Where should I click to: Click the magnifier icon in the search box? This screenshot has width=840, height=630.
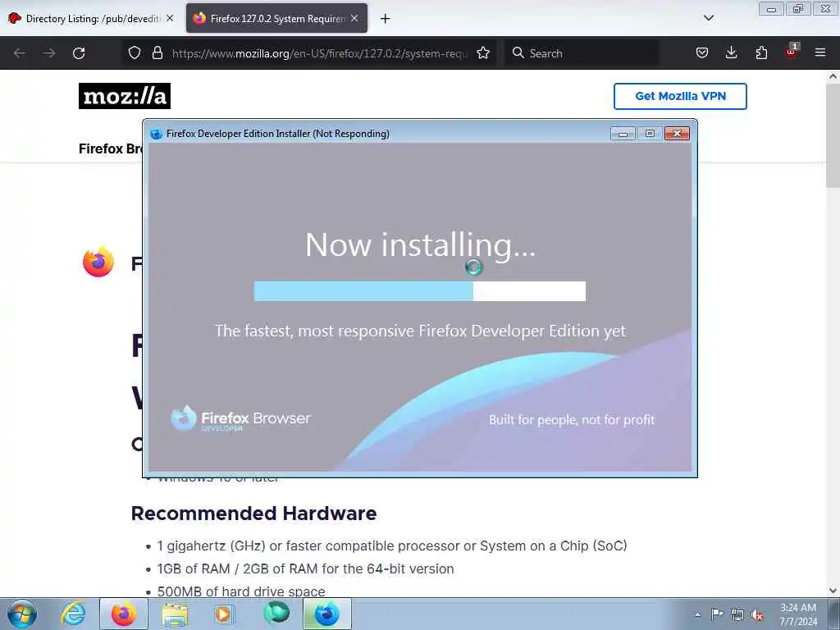pos(518,53)
